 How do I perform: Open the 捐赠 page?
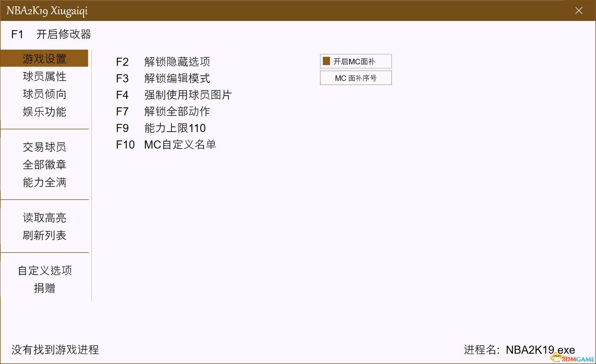coord(44,288)
